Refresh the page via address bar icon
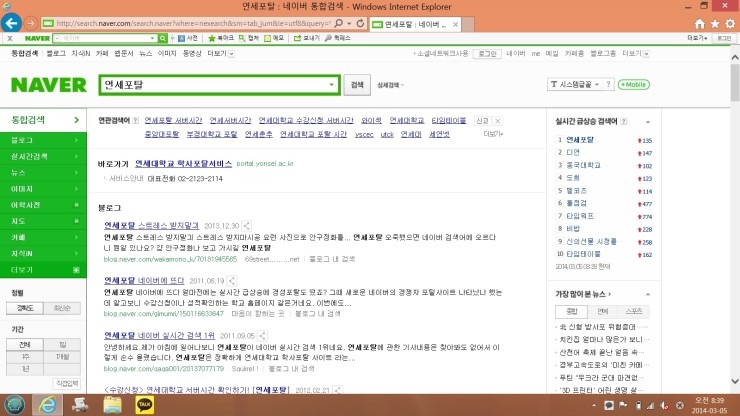740x416 pixels. click(x=360, y=23)
